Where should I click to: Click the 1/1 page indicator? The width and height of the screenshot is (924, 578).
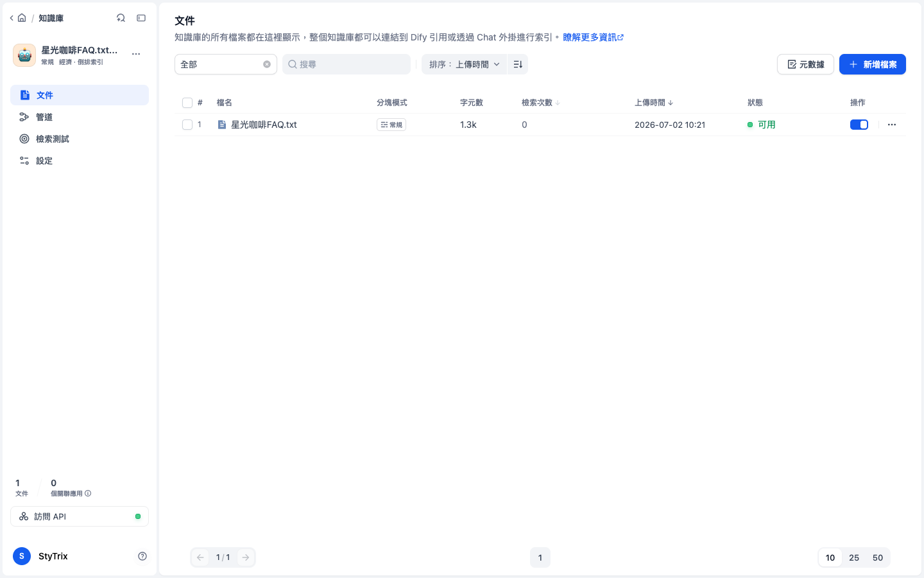tap(223, 557)
